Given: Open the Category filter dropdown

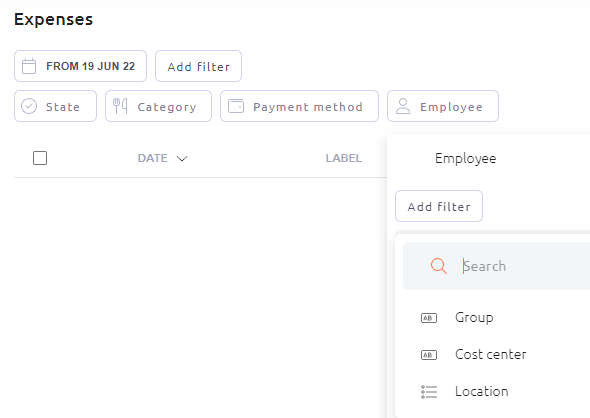Looking at the screenshot, I should point(158,106).
